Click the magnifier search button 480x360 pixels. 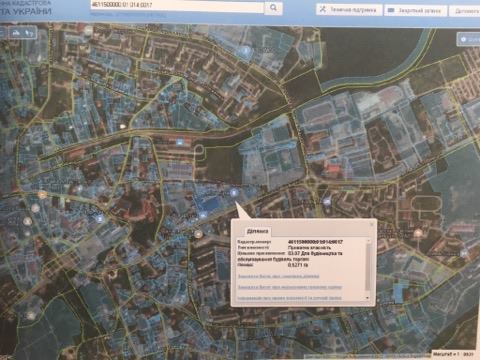pos(273,7)
